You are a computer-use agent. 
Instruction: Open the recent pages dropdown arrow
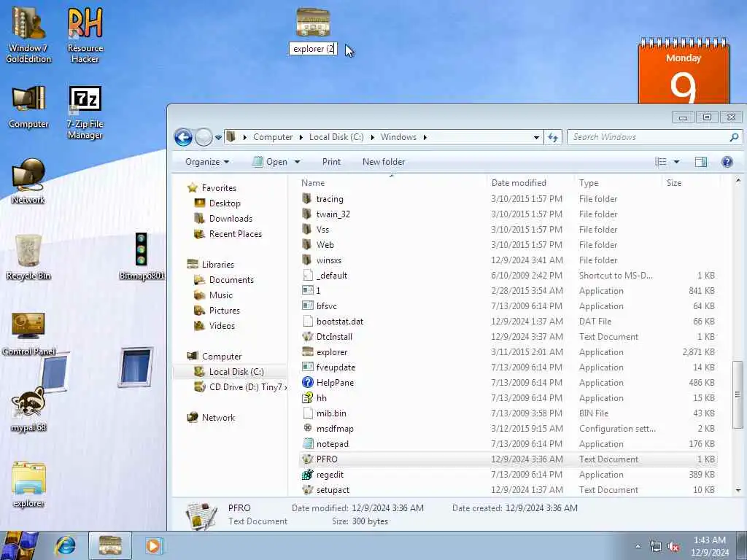coord(218,138)
